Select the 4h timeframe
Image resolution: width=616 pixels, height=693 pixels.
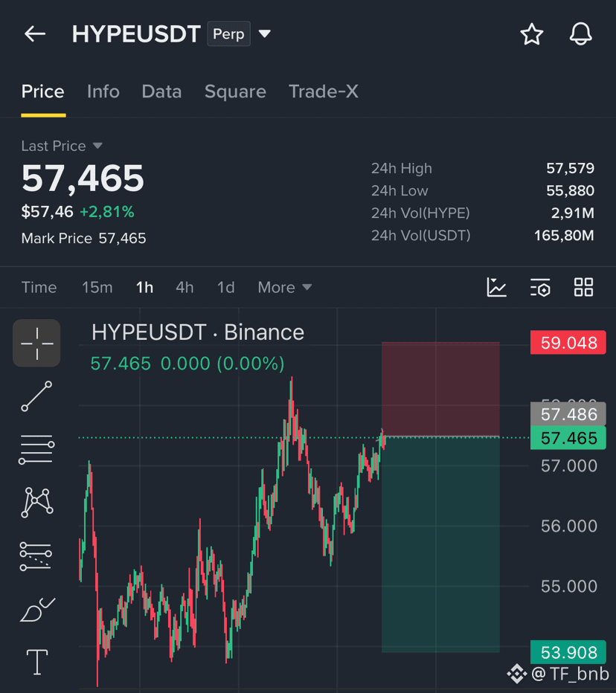coord(185,287)
